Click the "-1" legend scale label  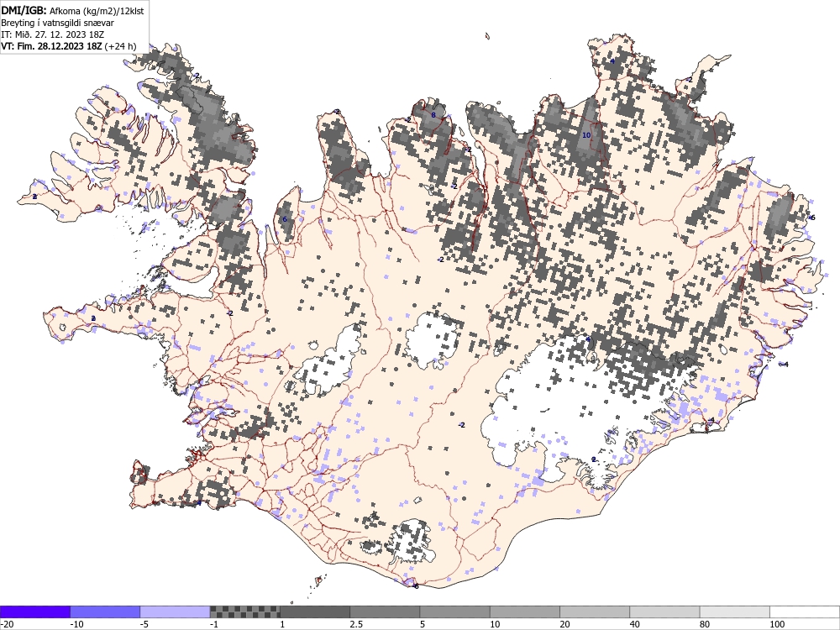[214, 624]
